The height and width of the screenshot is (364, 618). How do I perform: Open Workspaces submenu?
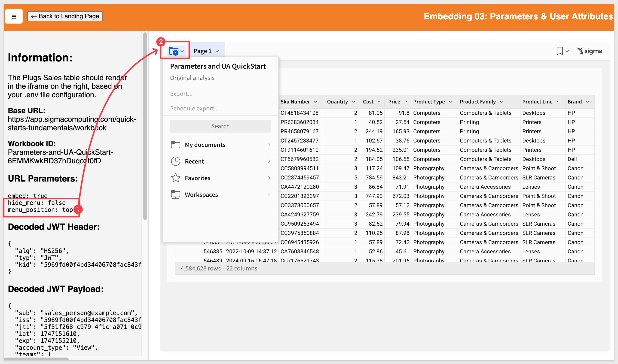[x=220, y=194]
